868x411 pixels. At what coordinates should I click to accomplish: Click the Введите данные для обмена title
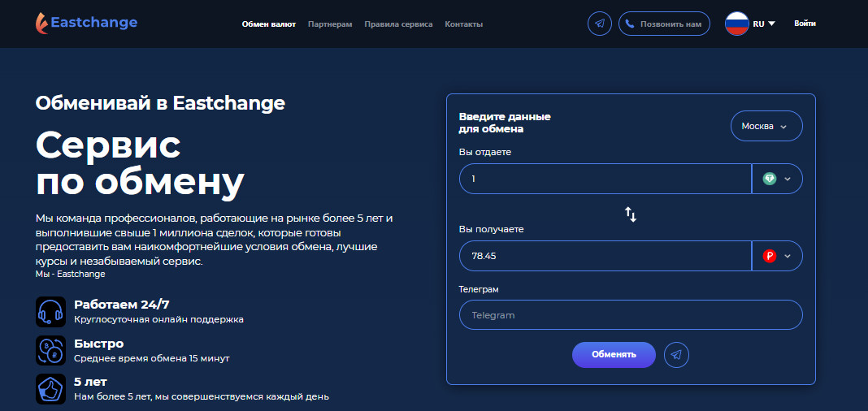pyautogui.click(x=505, y=123)
